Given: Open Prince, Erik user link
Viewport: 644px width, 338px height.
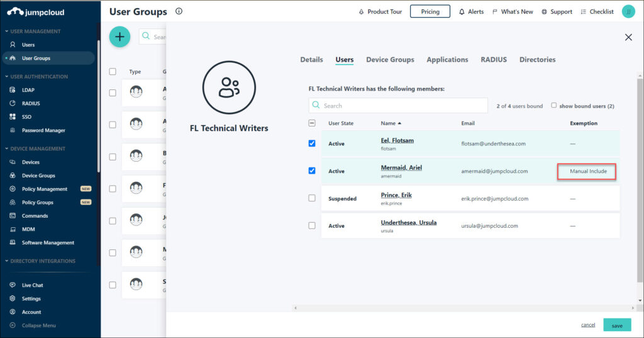Looking at the screenshot, I should pos(396,195).
